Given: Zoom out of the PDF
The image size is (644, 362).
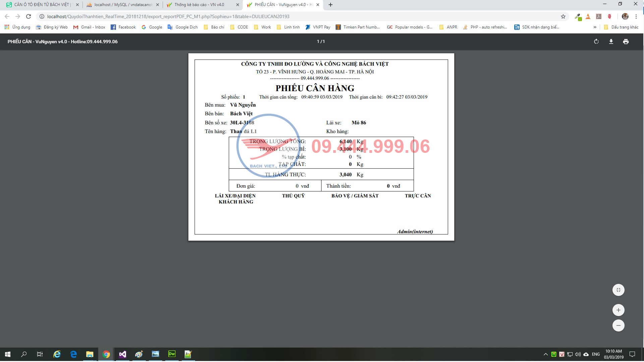Looking at the screenshot, I should coord(618,325).
